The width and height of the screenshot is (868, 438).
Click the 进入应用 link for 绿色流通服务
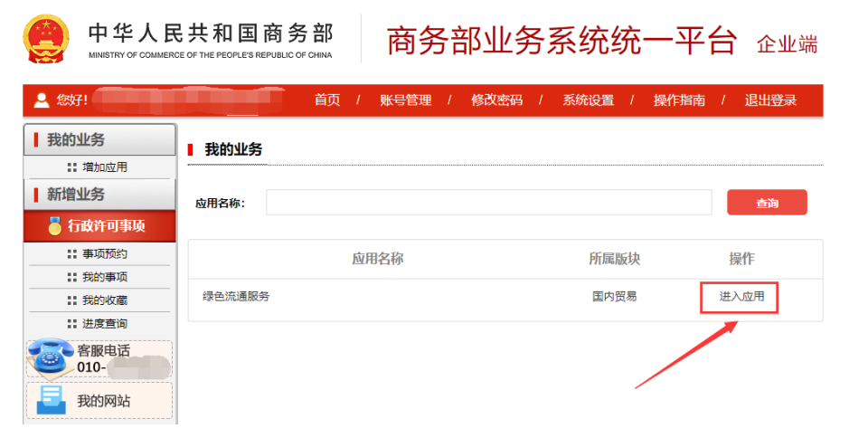741,297
